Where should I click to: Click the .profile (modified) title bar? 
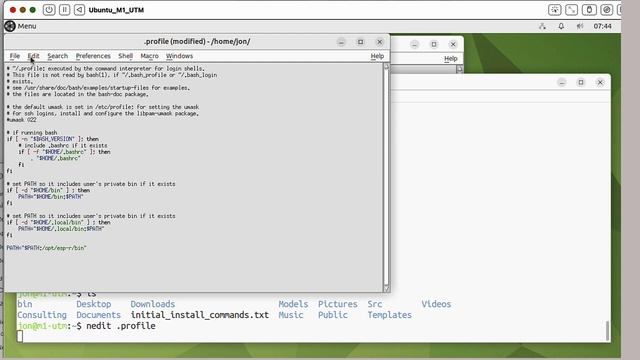point(197,42)
